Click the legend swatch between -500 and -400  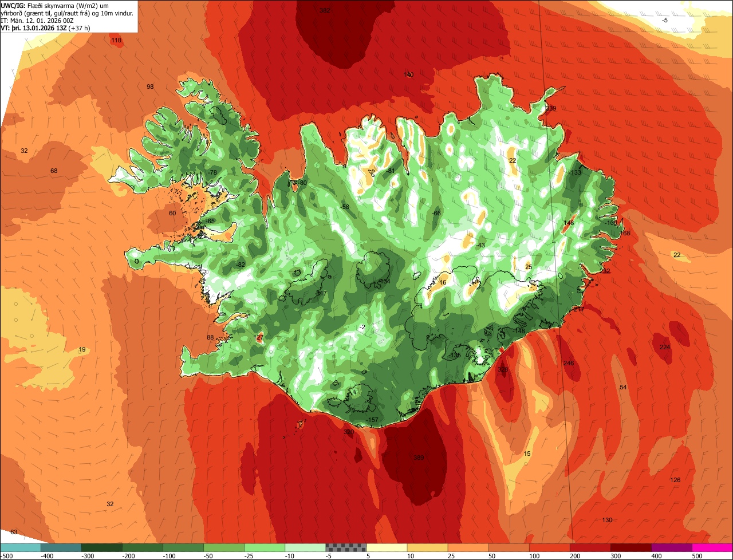click(x=20, y=547)
